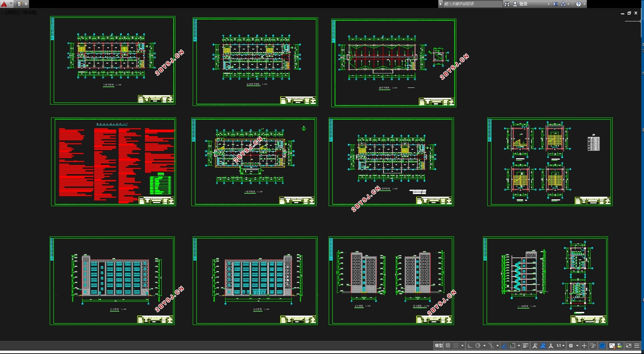Expand the InfoCenter search arrow
644x354 pixels.
[441, 4]
